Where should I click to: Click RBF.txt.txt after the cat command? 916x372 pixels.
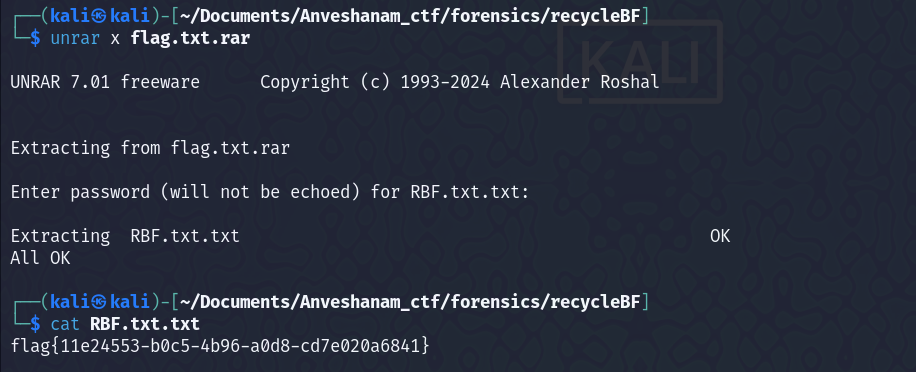[145, 324]
